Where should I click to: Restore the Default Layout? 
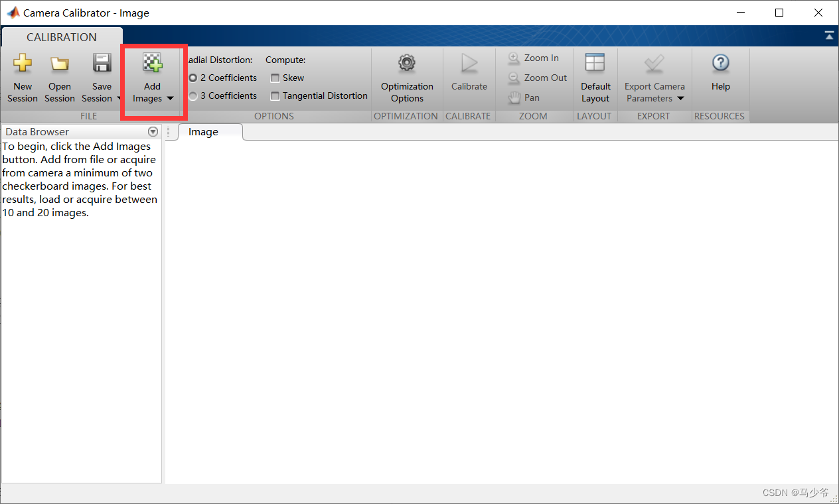(x=595, y=78)
